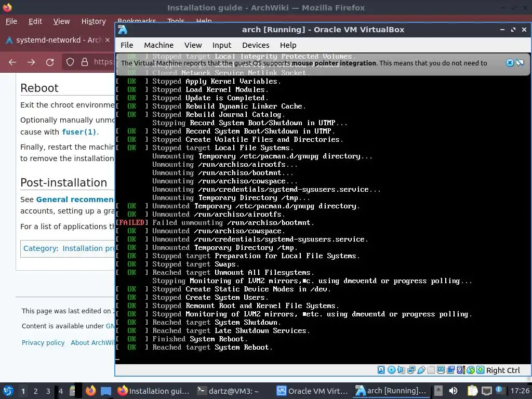The image size is (532, 399).
Task: Open the VirtualBox File menu
Action: pos(127,45)
